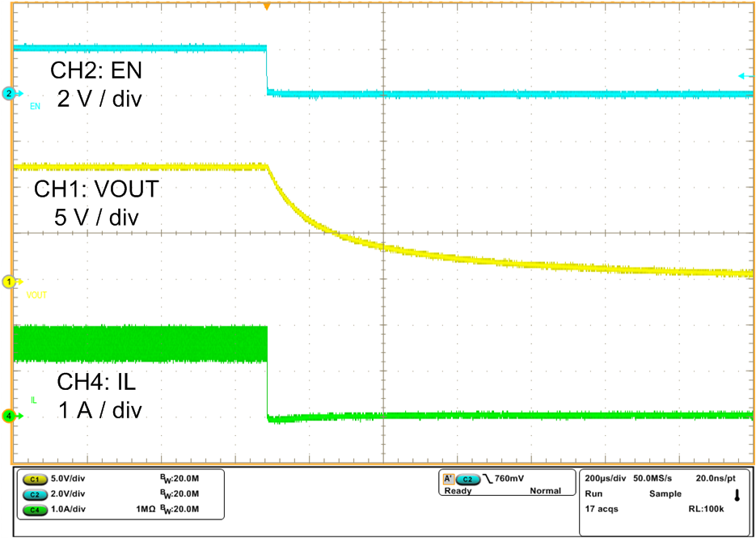Click the orange trigger position marker

point(268,6)
